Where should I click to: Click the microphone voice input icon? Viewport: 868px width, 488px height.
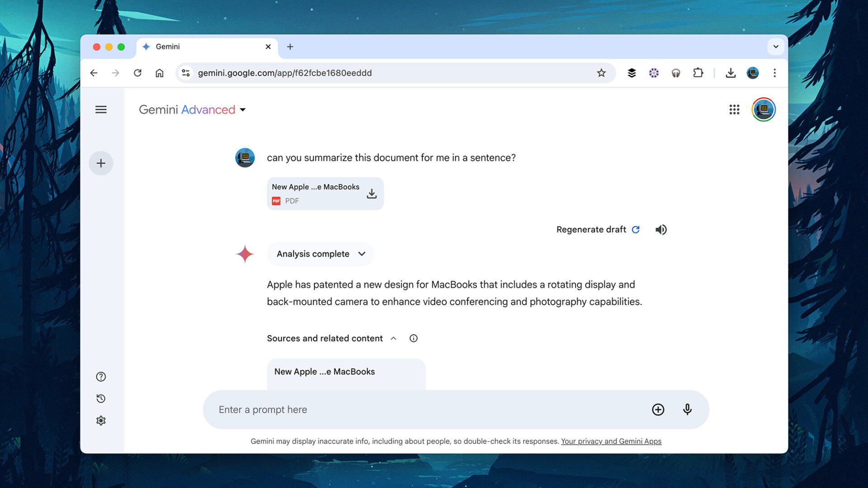[x=687, y=409]
